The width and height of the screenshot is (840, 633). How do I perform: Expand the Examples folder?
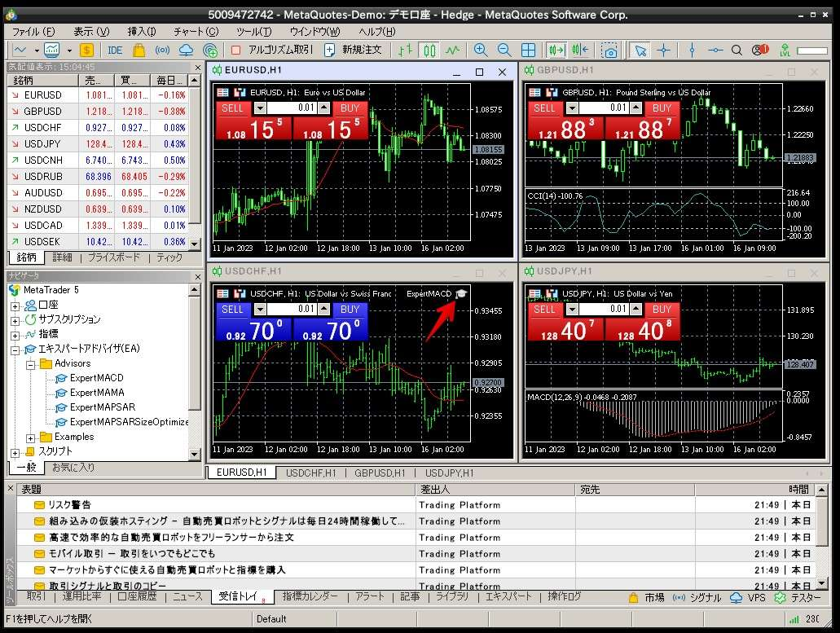pos(31,438)
